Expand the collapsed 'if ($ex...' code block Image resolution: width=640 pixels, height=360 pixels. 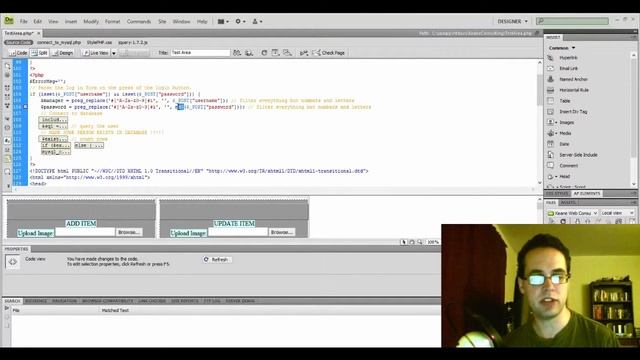(56, 145)
